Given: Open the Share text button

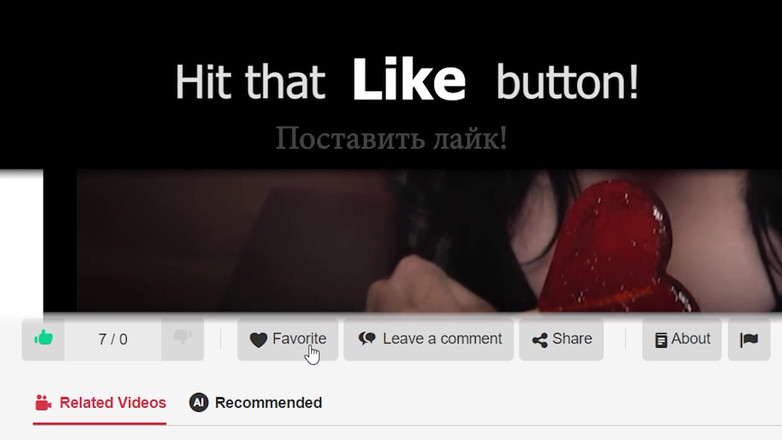Looking at the screenshot, I should click(572, 339).
